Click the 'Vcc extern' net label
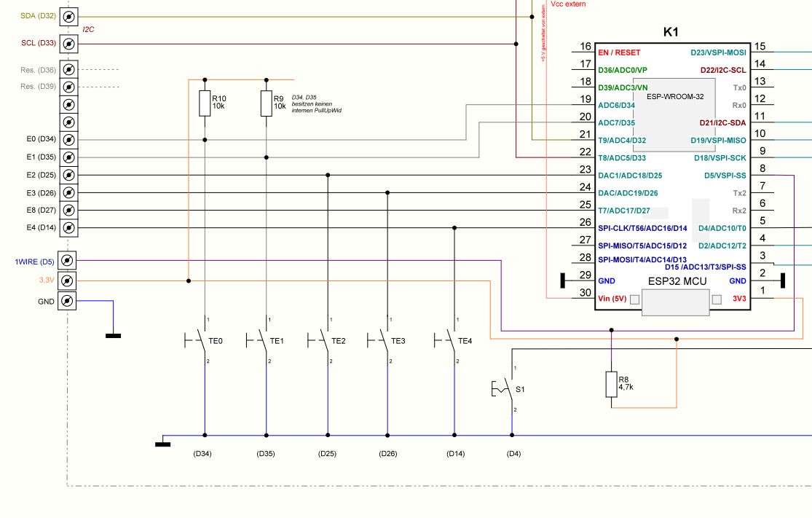Screen dimensions: 812x518 (x=568, y=4)
